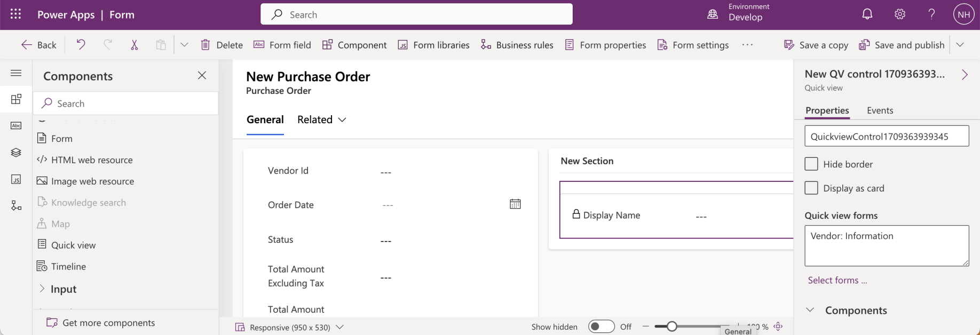
Task: Click Save a copy
Action: click(x=816, y=45)
